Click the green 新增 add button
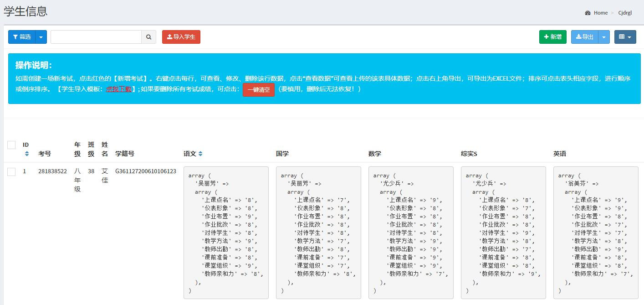This screenshot has width=644, height=305. tap(552, 37)
